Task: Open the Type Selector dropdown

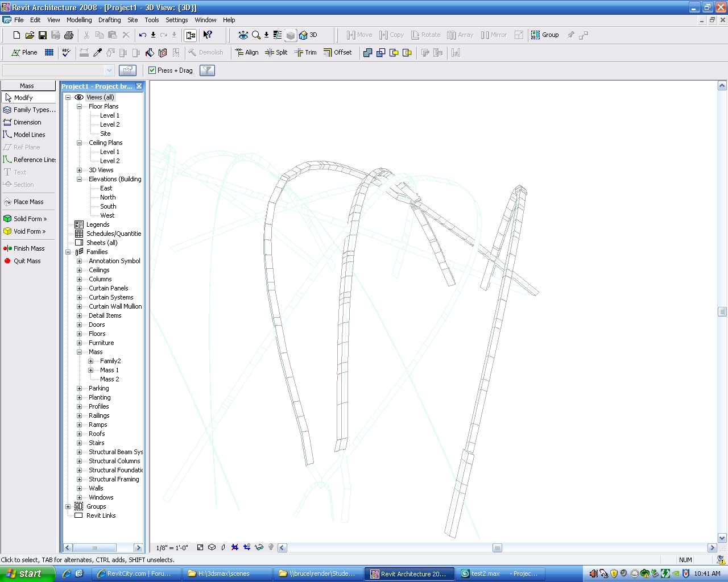Action: (x=110, y=70)
